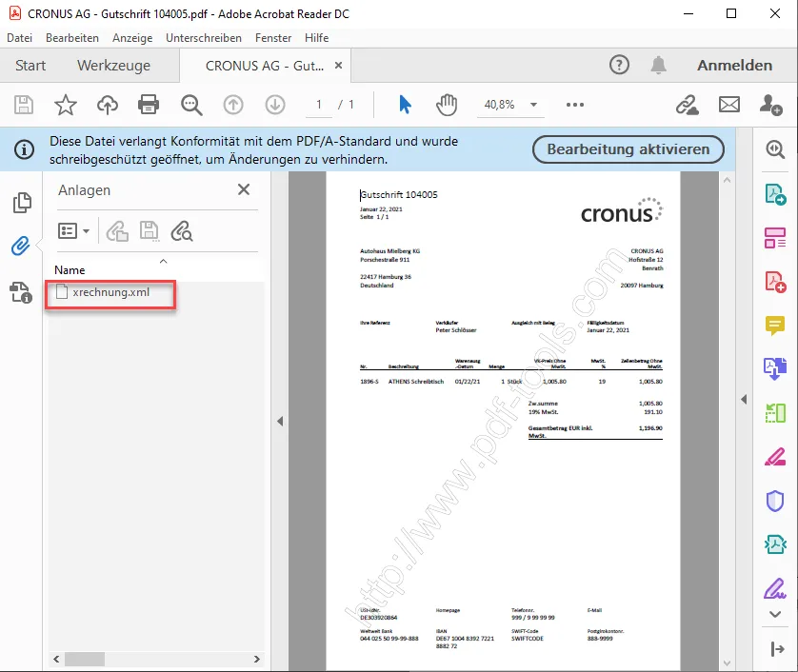Image resolution: width=798 pixels, height=672 pixels.
Task: Show more toolbar tools via ellipsis
Action: coord(574,105)
